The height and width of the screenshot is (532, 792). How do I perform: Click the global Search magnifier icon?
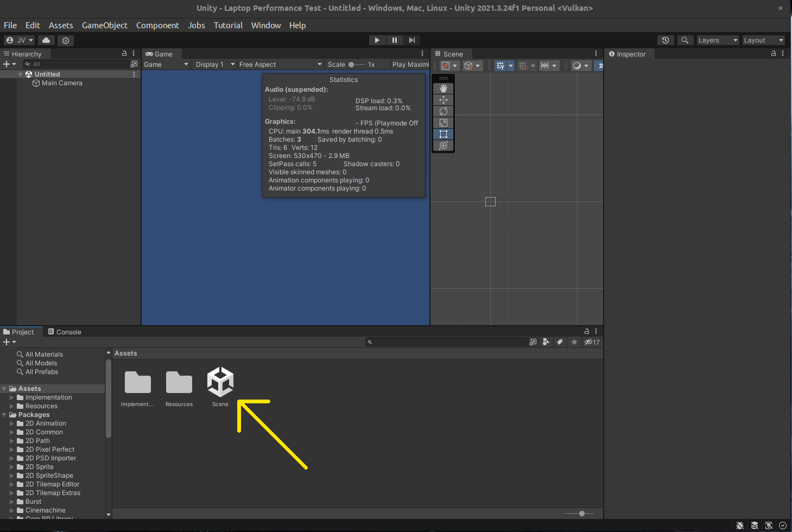pos(685,40)
